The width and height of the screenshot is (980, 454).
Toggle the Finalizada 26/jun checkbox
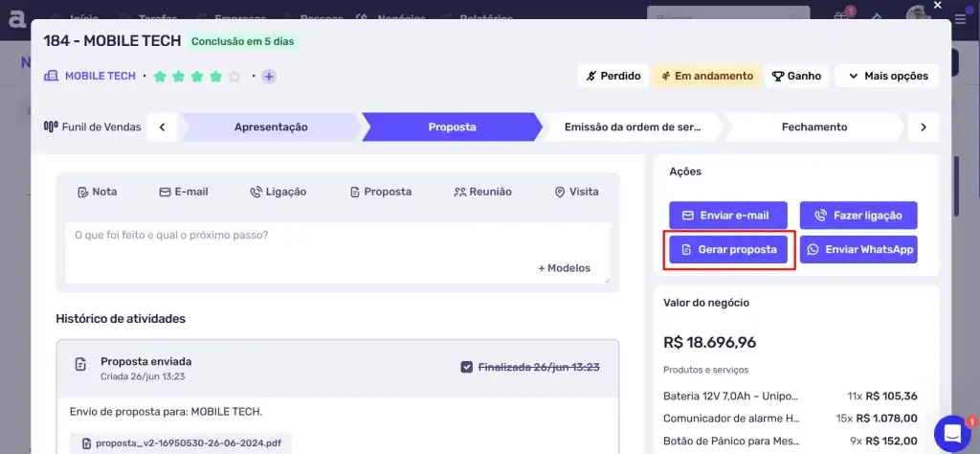(x=466, y=367)
